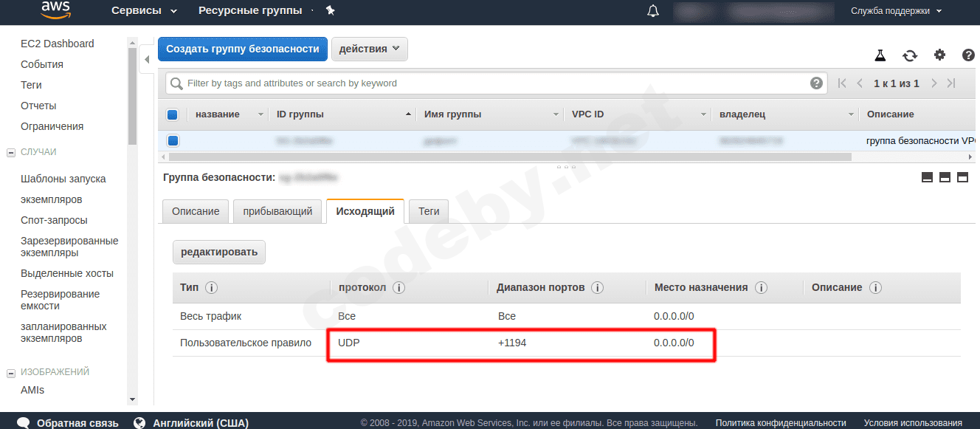
Task: Refresh the security groups list
Action: click(x=910, y=55)
